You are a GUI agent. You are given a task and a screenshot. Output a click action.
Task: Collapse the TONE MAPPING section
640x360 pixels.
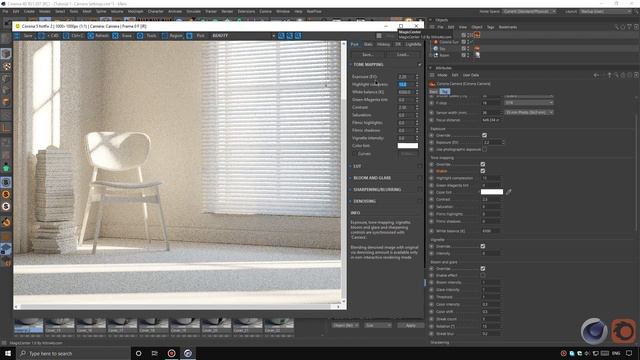[351, 64]
